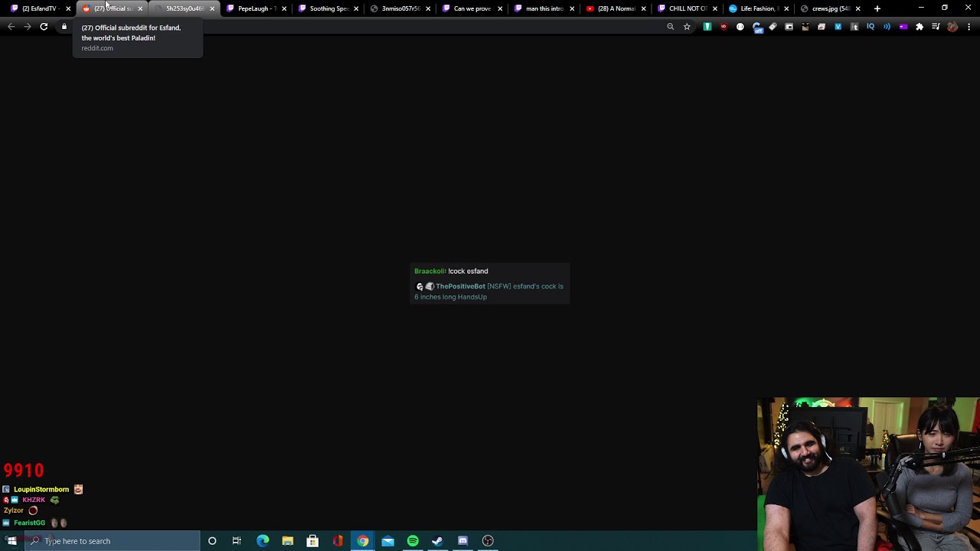Viewport: 980px width, 551px height.
Task: Switch to Chrome on taskbar
Action: (363, 541)
